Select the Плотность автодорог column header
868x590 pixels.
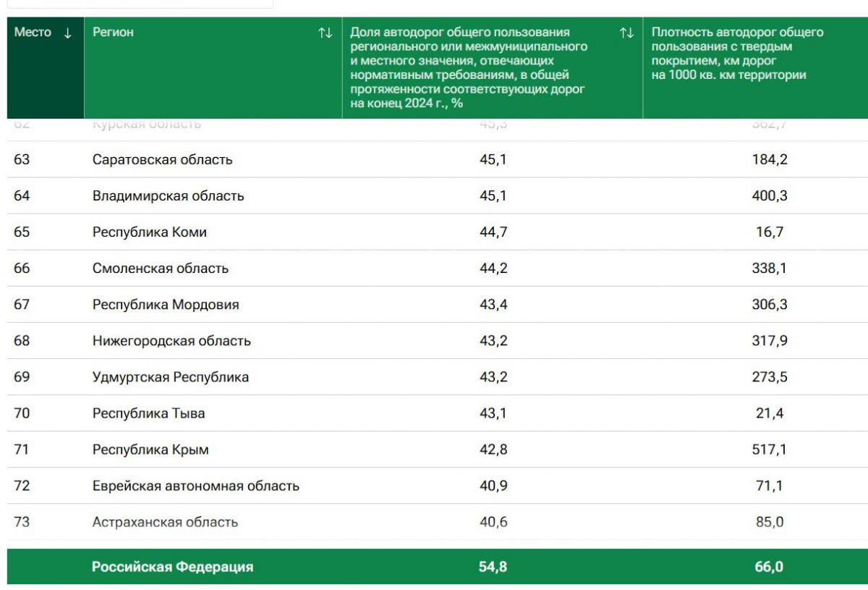[737, 54]
